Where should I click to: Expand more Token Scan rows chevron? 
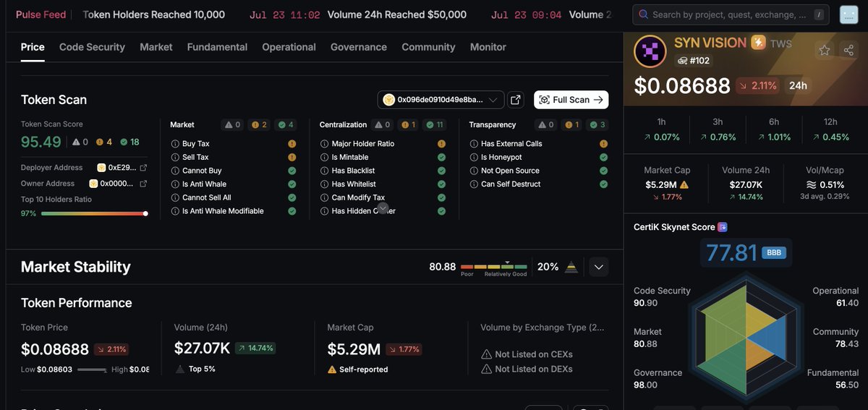click(x=383, y=208)
